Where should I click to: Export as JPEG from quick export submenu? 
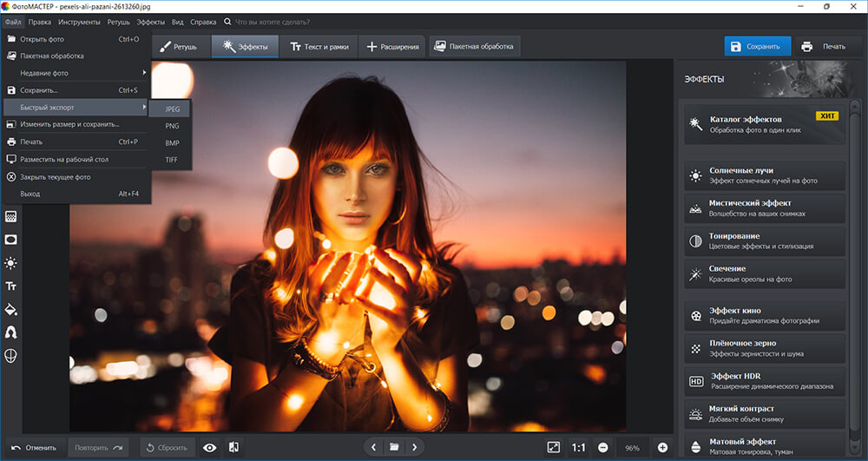point(171,109)
